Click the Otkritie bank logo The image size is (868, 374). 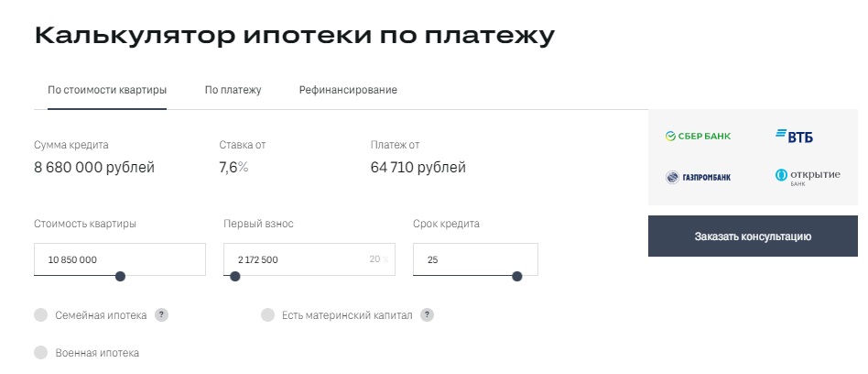[807, 176]
